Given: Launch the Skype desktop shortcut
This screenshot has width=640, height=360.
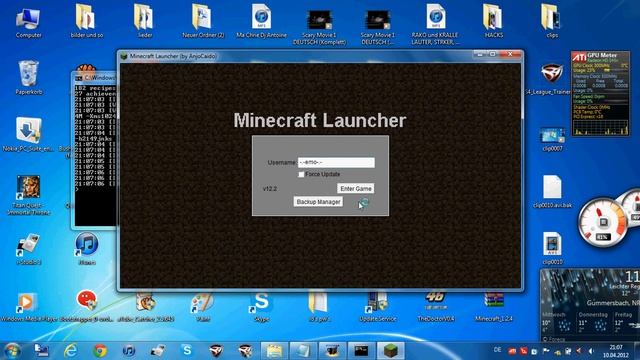Looking at the screenshot, I should [261, 307].
